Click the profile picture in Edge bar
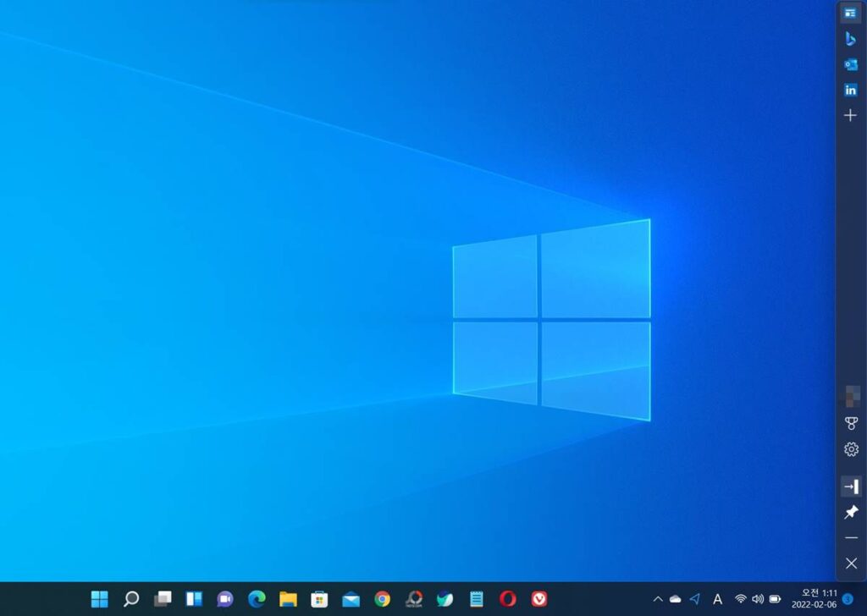Screen dimensions: 867x616 coord(851,395)
